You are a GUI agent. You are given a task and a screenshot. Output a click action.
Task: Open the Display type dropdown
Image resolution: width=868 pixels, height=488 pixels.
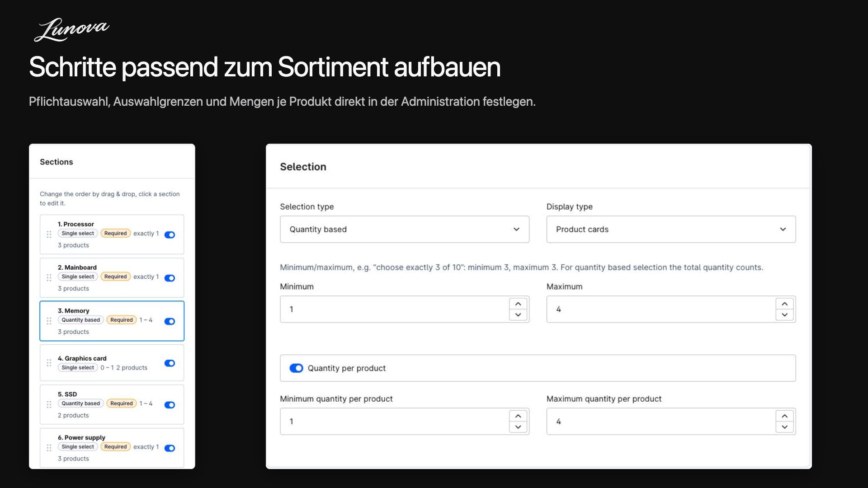[671, 229]
